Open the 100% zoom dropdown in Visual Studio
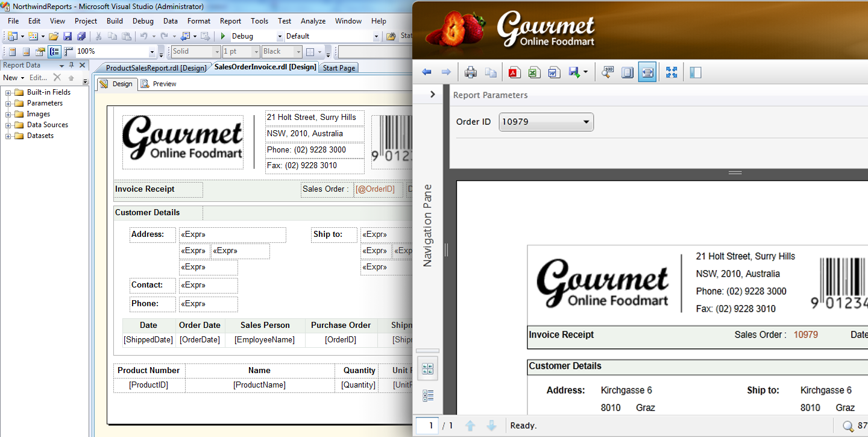 click(153, 52)
